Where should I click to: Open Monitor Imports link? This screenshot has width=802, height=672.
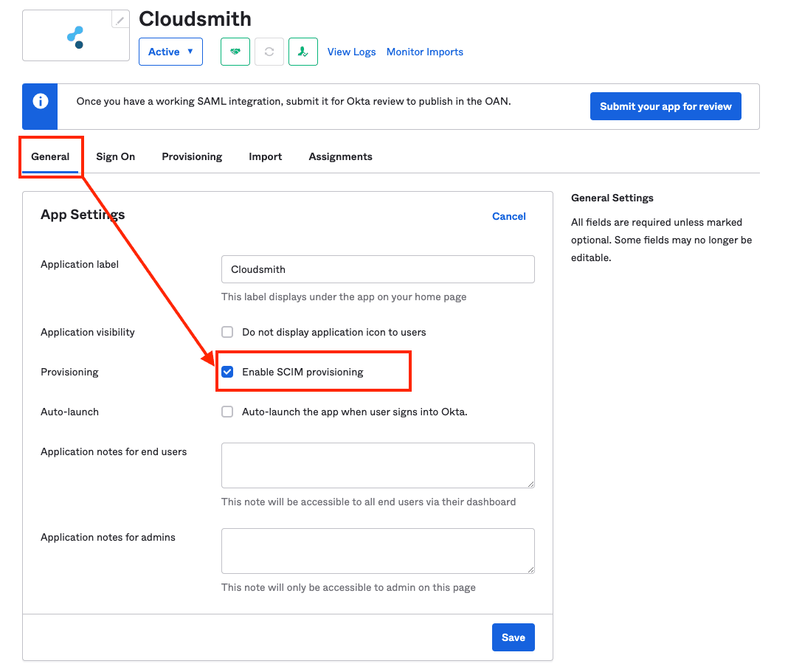[x=425, y=52]
